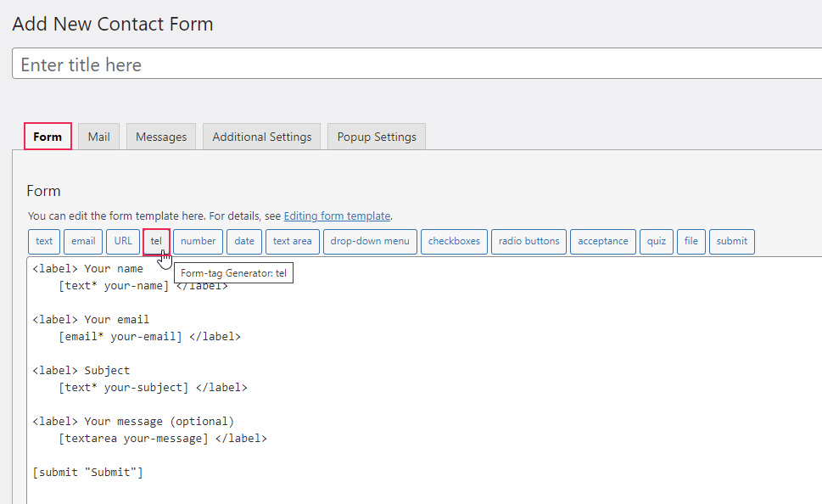This screenshot has height=504, width=822.
Task: Add a submit button tag
Action: (x=731, y=241)
